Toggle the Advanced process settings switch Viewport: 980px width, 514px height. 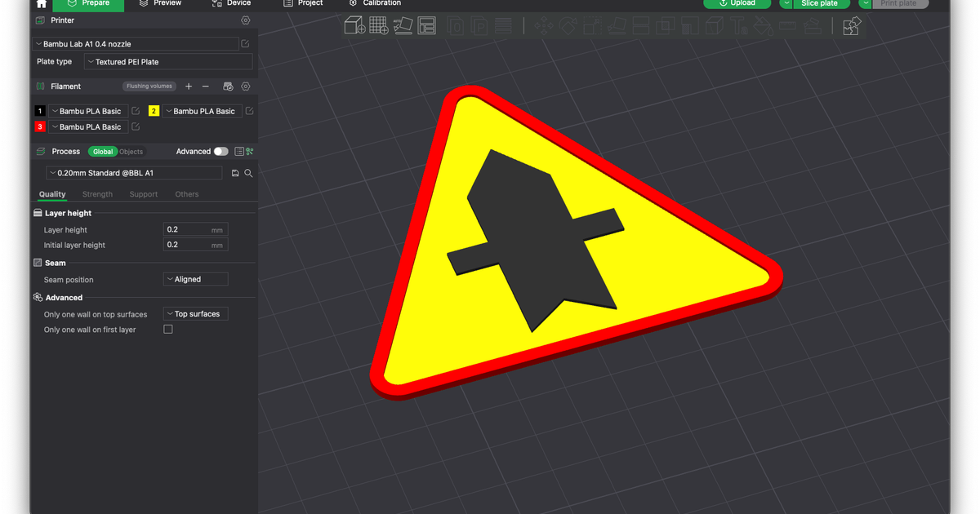click(x=220, y=151)
